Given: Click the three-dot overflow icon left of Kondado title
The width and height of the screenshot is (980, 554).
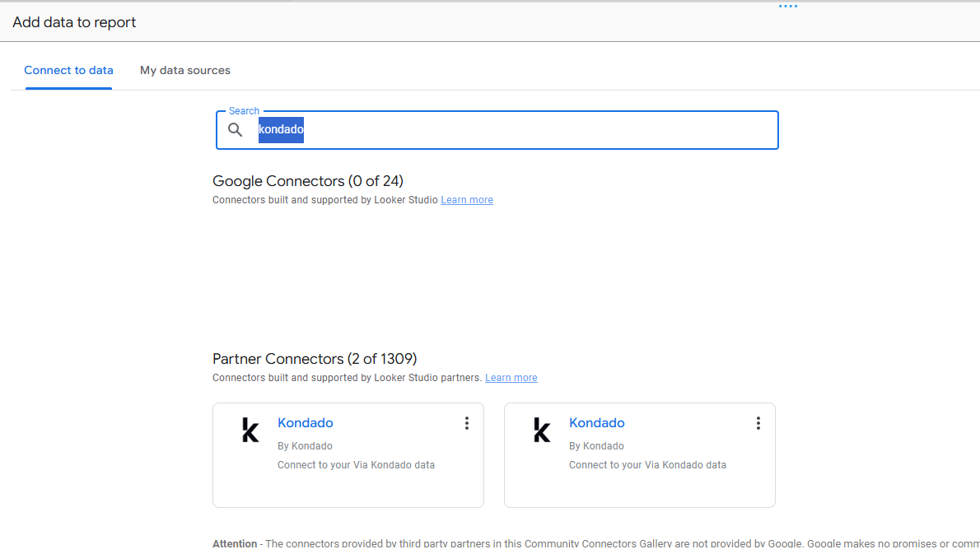Looking at the screenshot, I should 467,422.
